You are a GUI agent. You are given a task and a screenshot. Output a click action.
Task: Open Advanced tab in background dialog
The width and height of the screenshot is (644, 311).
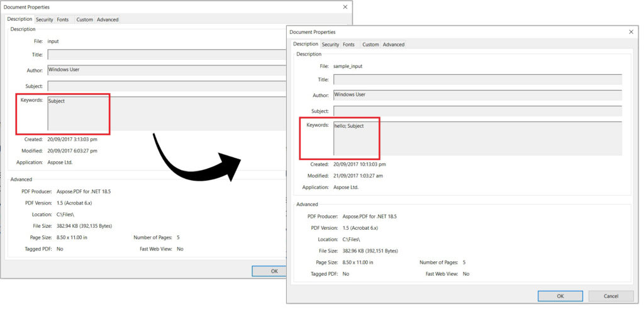[x=108, y=20]
